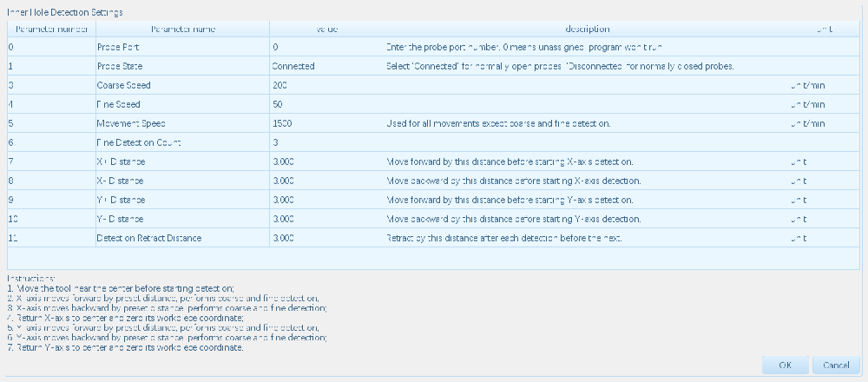This screenshot has height=382, width=868.
Task: Select the 'Movement Speed' parameter name
Action: (x=131, y=123)
